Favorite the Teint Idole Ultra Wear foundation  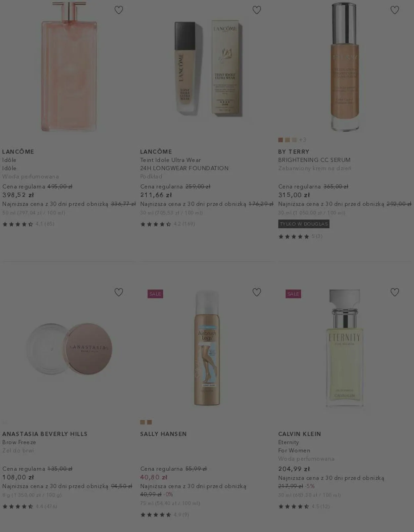(x=257, y=10)
